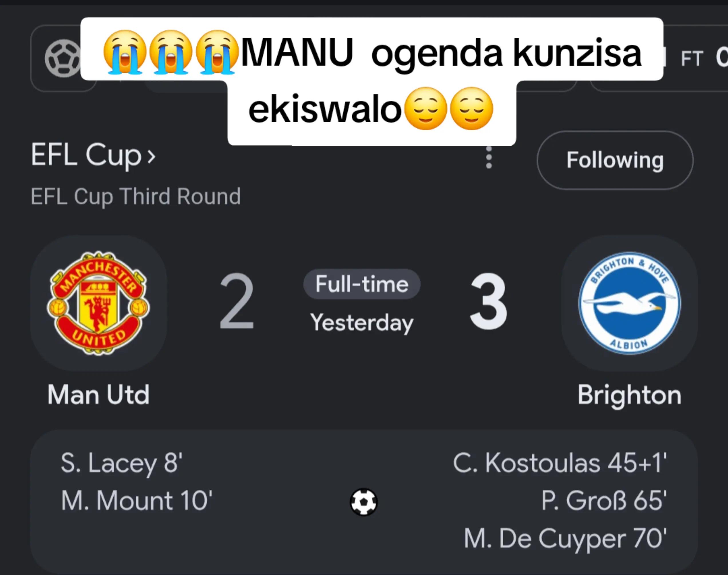Select M. De Cuyper 70' goal entry

click(565, 539)
